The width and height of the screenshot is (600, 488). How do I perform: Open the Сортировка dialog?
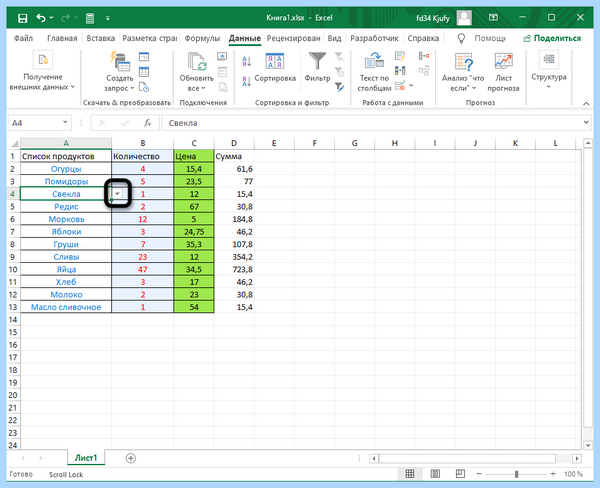(x=275, y=68)
